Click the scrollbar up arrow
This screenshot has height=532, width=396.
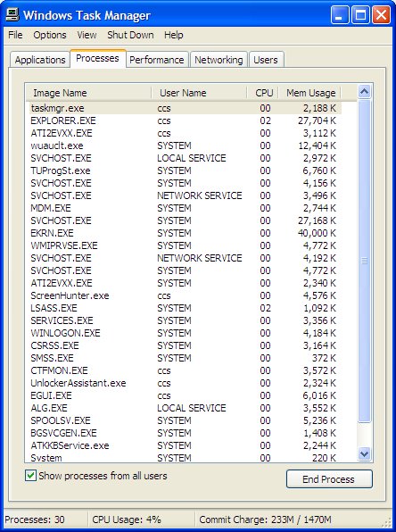click(x=365, y=92)
